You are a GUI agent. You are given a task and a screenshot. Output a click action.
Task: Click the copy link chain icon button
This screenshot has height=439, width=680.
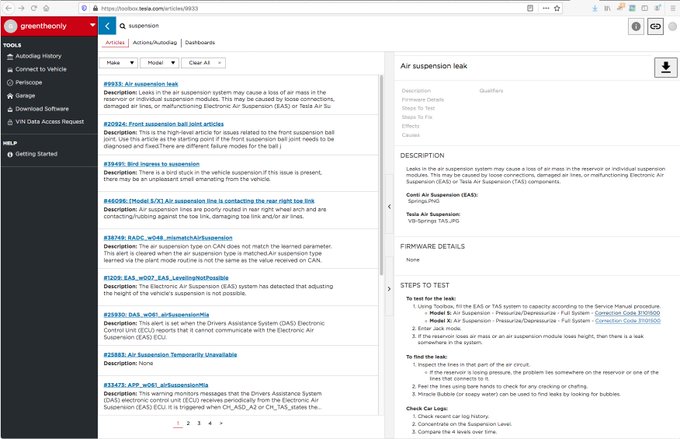point(655,26)
